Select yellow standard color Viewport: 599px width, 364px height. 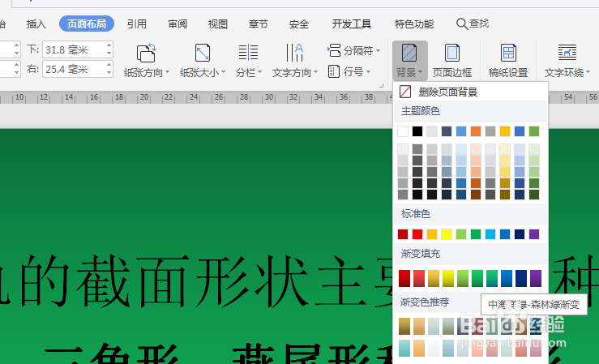pyautogui.click(x=447, y=234)
